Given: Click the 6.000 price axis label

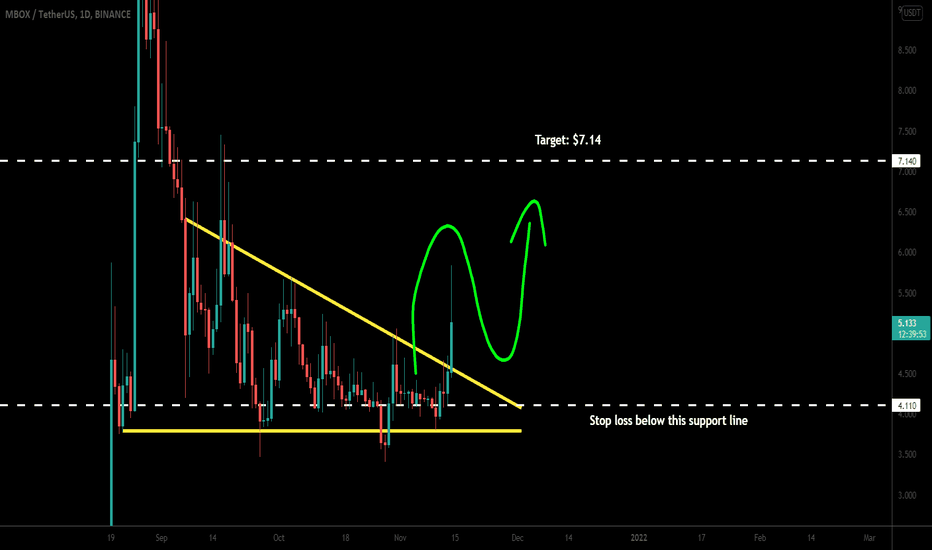Looking at the screenshot, I should [x=907, y=253].
